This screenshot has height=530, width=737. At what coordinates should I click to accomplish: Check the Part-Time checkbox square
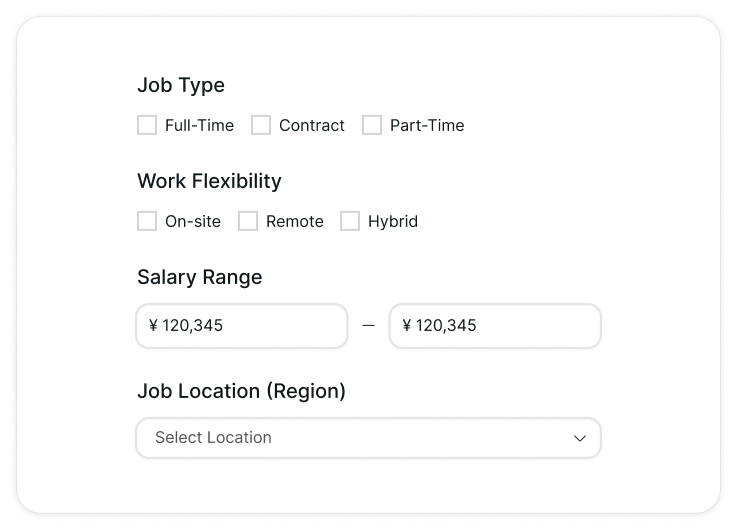372,125
